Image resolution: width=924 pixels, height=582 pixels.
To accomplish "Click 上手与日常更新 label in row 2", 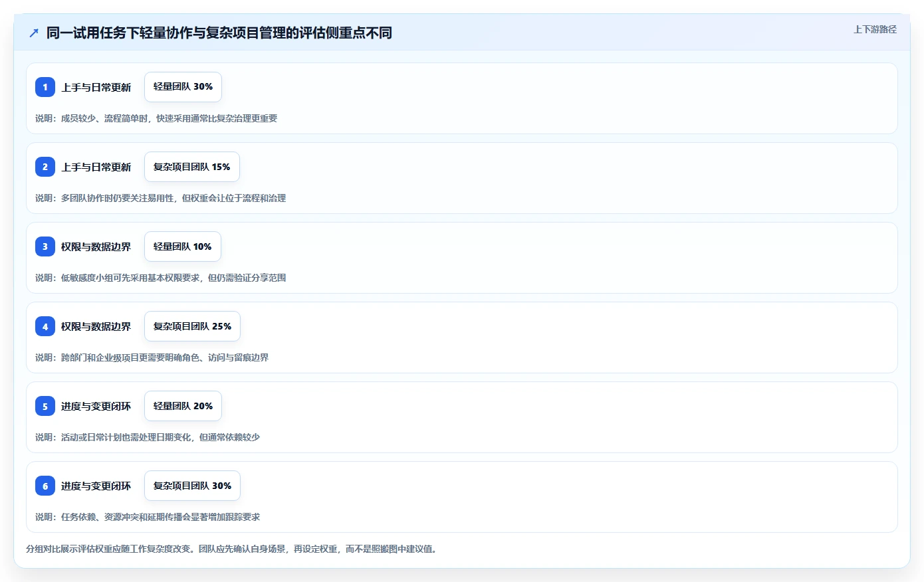I will coord(96,167).
